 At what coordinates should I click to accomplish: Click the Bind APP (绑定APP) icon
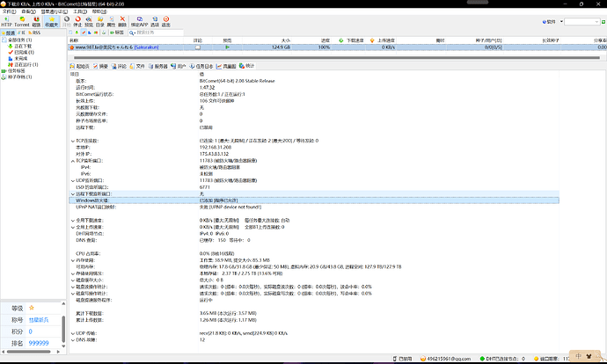pos(139,21)
